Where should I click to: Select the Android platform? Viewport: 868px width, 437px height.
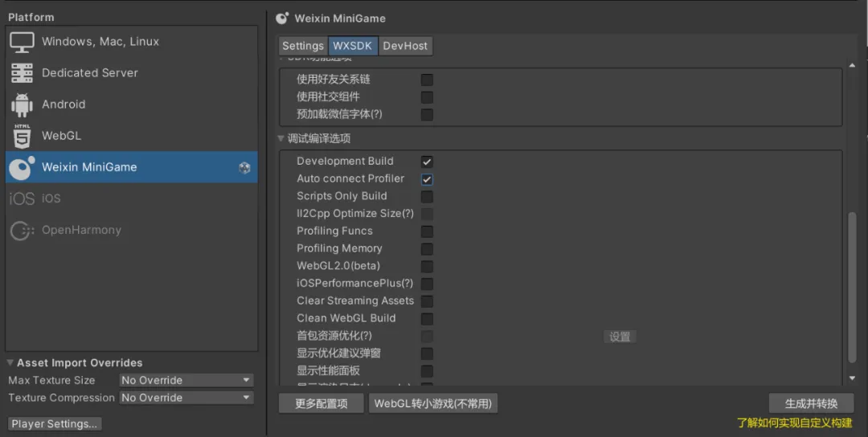[x=132, y=104]
